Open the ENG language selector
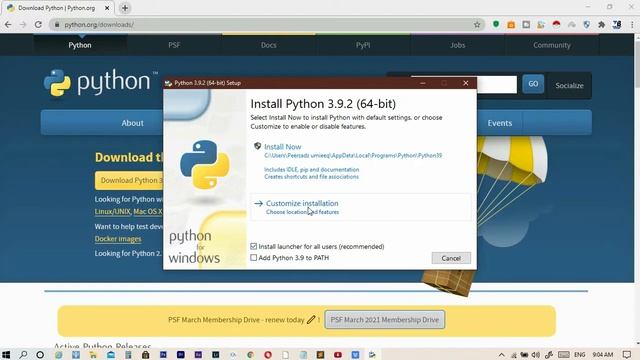Screen dimensions: 640x360 pos(580,354)
